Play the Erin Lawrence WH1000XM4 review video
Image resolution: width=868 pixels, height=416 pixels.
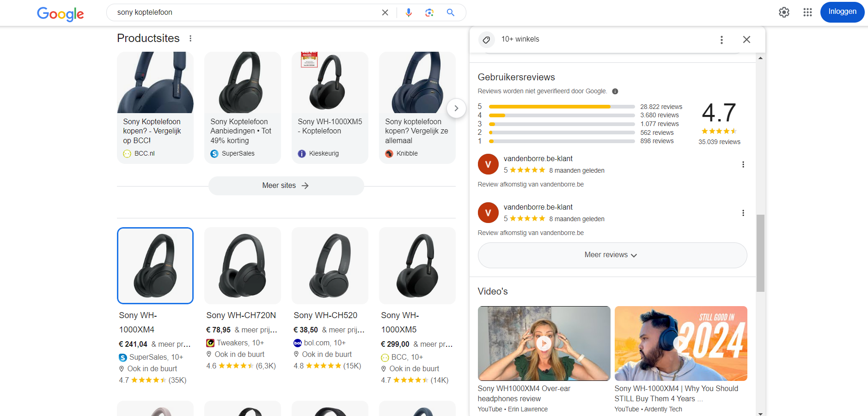coord(544,344)
